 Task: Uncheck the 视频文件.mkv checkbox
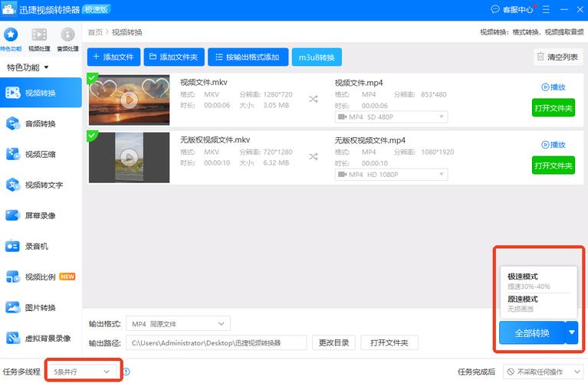(91, 78)
